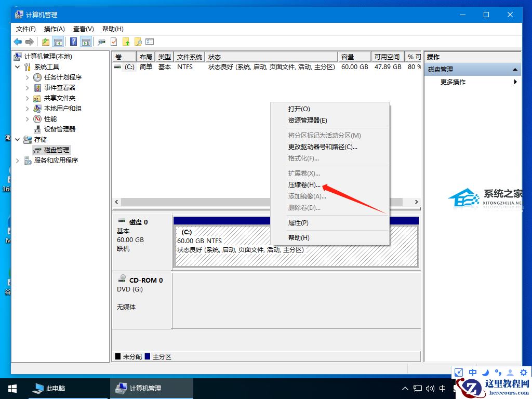Viewport: 532px width, 399px height.
Task: Open 事件查看器 in the tree
Action: click(x=60, y=87)
